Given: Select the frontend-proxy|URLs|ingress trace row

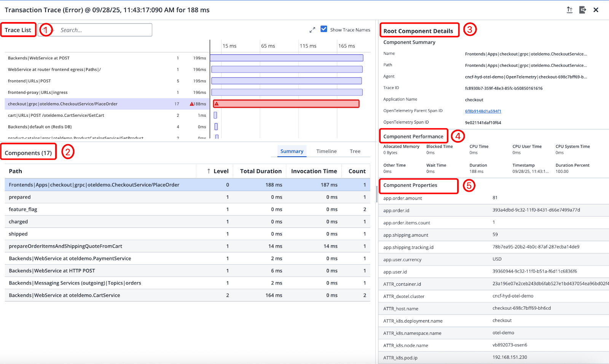Looking at the screenshot, I should pyautogui.click(x=38, y=92).
